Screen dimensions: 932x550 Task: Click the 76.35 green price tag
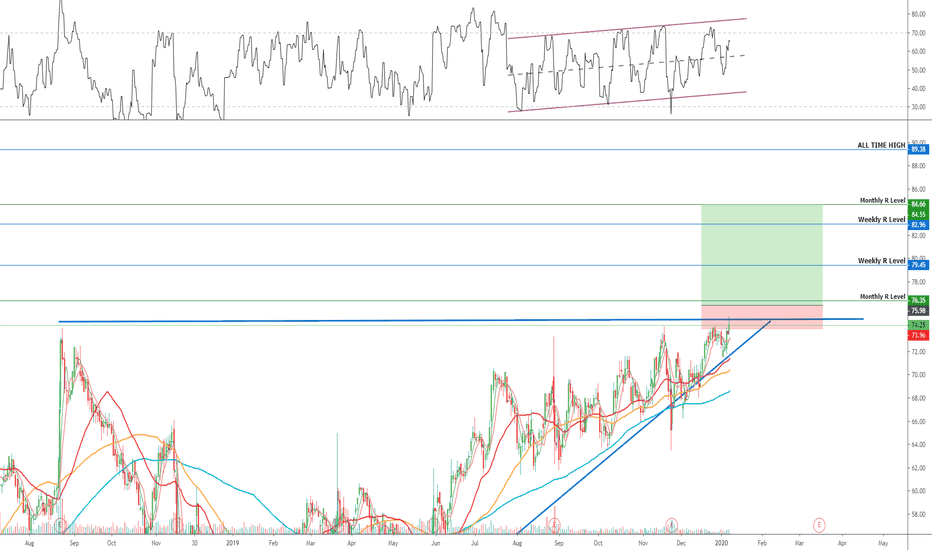[x=918, y=300]
